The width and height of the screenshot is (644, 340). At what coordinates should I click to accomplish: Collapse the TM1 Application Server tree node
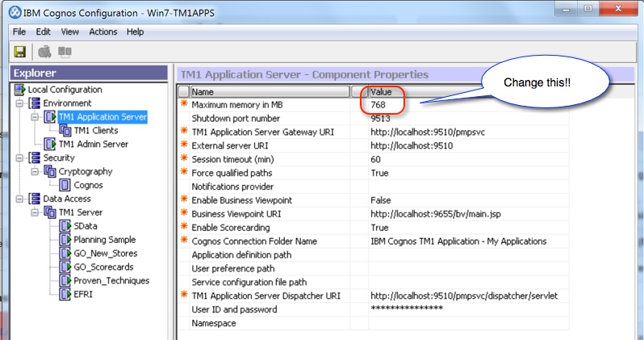(35, 117)
